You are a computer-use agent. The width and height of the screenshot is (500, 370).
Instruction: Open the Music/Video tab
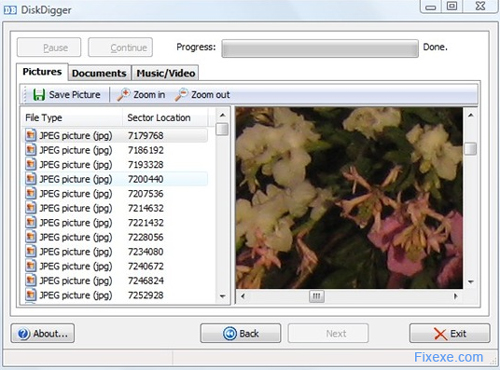(x=166, y=73)
